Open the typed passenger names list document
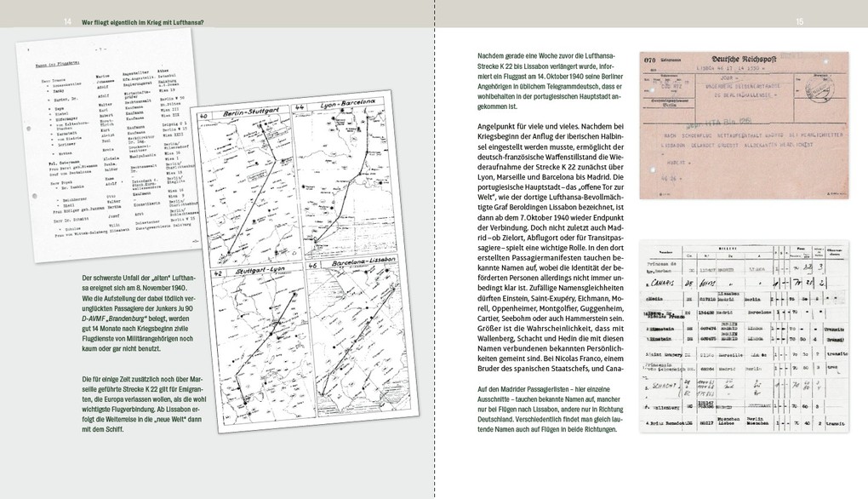868x499 pixels. (112, 153)
